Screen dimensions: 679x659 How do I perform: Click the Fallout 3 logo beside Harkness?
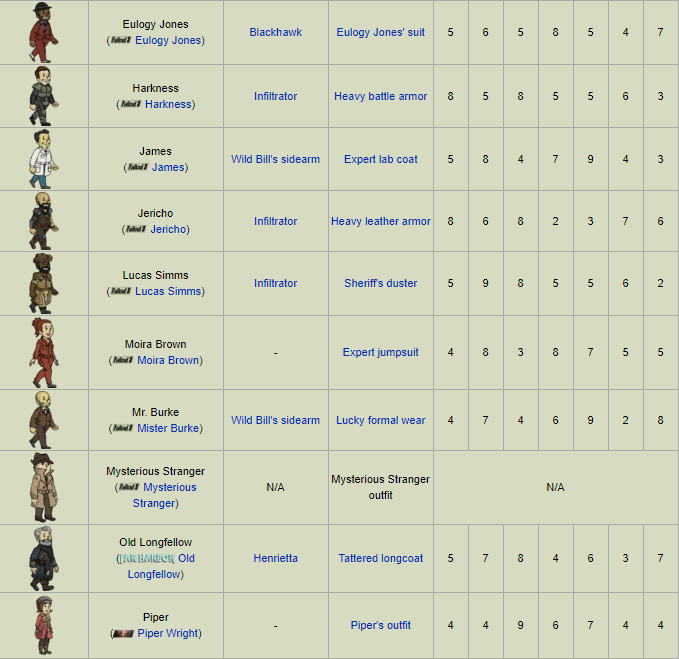coord(131,104)
